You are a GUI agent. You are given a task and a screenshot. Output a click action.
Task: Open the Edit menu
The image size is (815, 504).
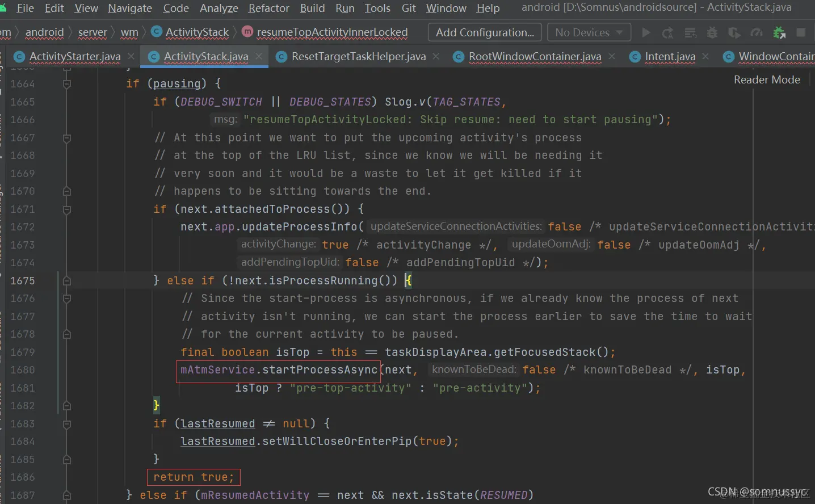(x=54, y=8)
